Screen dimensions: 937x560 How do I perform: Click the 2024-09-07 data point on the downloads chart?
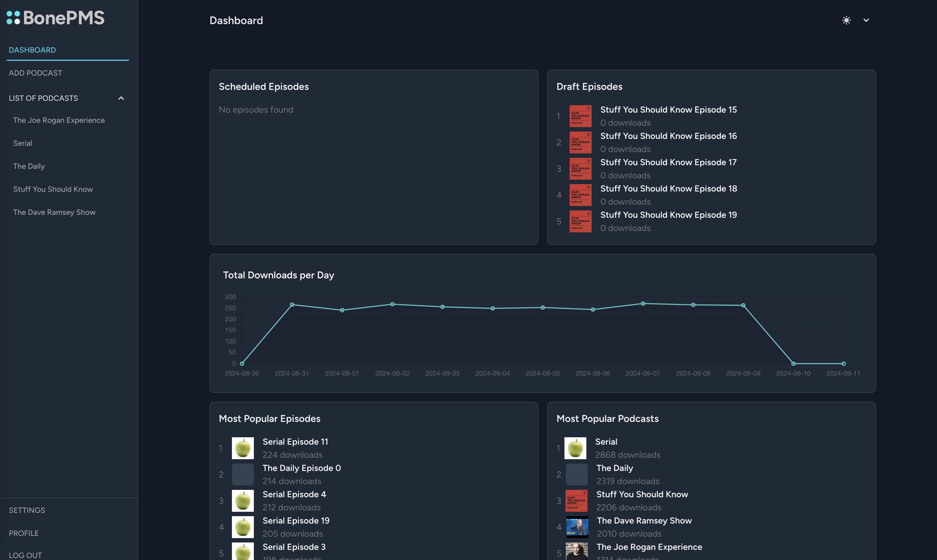(x=643, y=303)
